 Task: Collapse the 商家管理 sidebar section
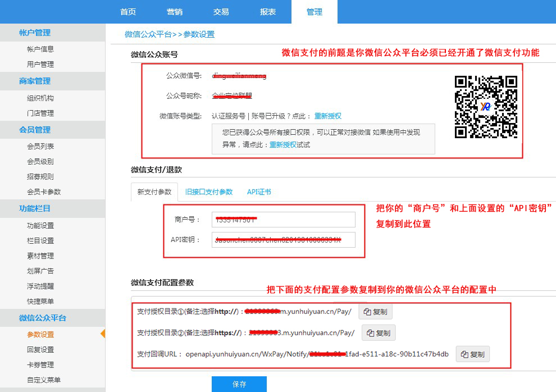(x=52, y=81)
